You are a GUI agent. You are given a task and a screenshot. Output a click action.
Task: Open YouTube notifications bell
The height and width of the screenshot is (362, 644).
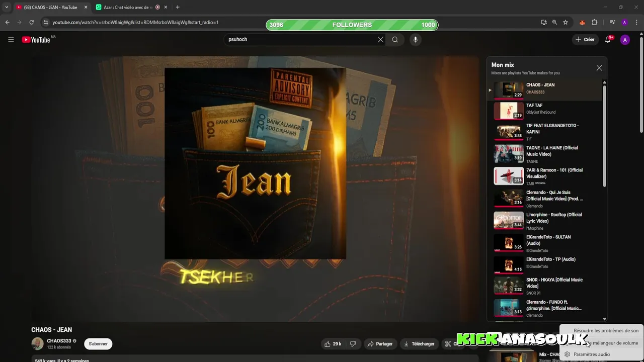608,39
